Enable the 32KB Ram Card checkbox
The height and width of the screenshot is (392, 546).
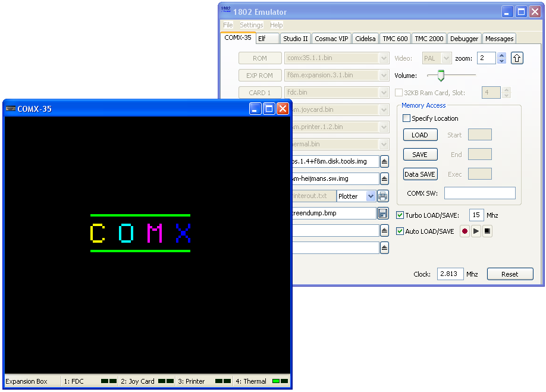[x=398, y=93]
